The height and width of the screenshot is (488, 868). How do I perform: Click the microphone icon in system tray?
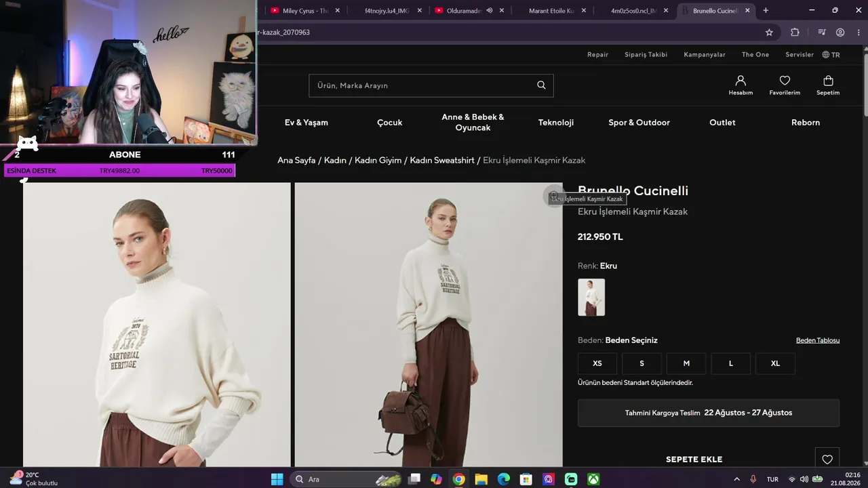point(753,479)
